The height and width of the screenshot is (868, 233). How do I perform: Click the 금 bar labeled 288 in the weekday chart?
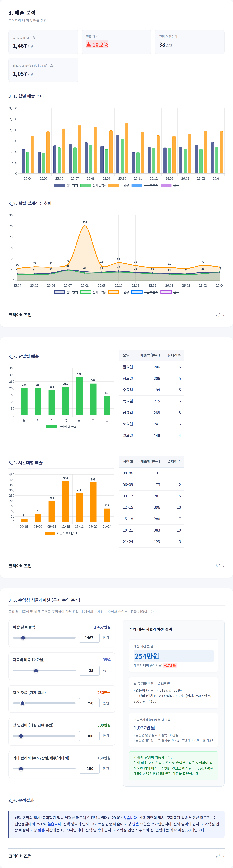79,396
